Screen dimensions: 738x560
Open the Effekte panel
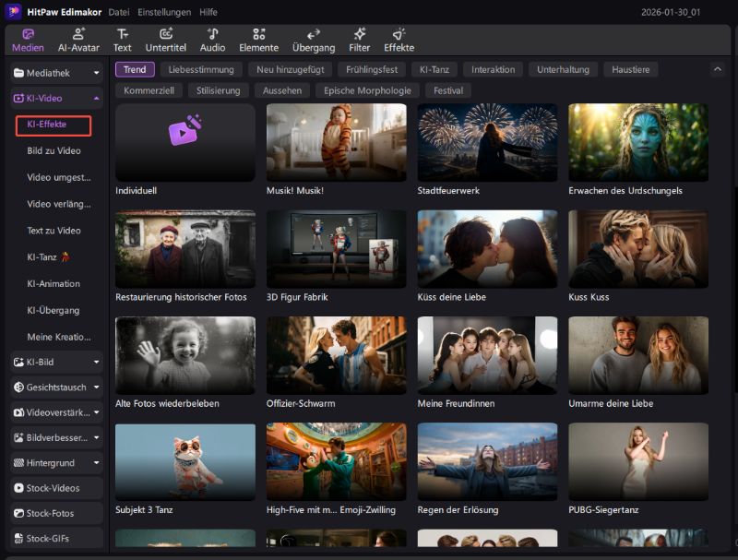(399, 40)
